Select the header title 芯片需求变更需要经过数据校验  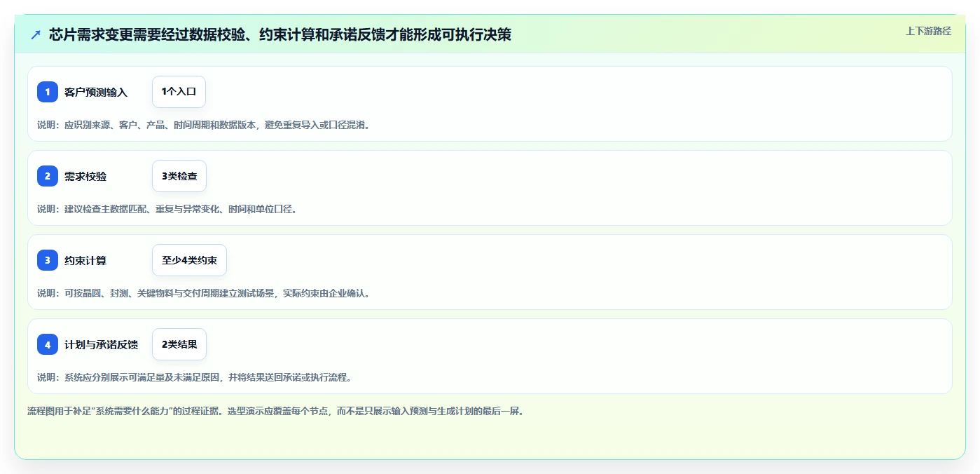pyautogui.click(x=280, y=34)
